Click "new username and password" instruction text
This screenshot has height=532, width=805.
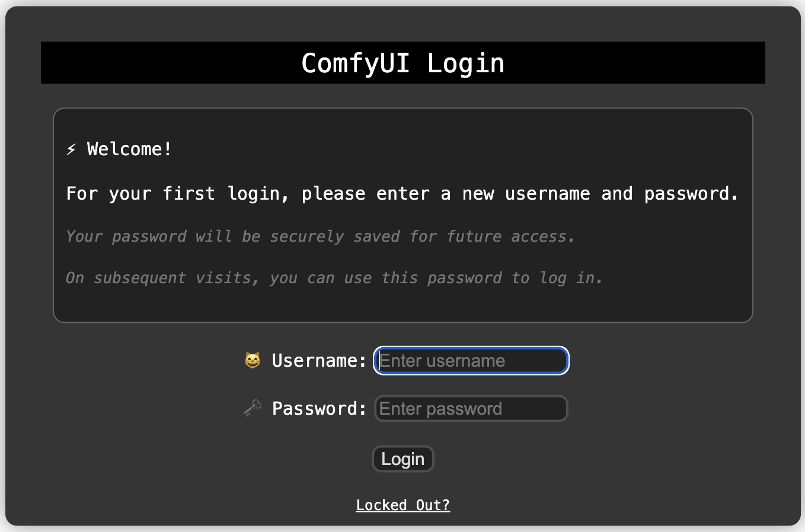click(600, 194)
